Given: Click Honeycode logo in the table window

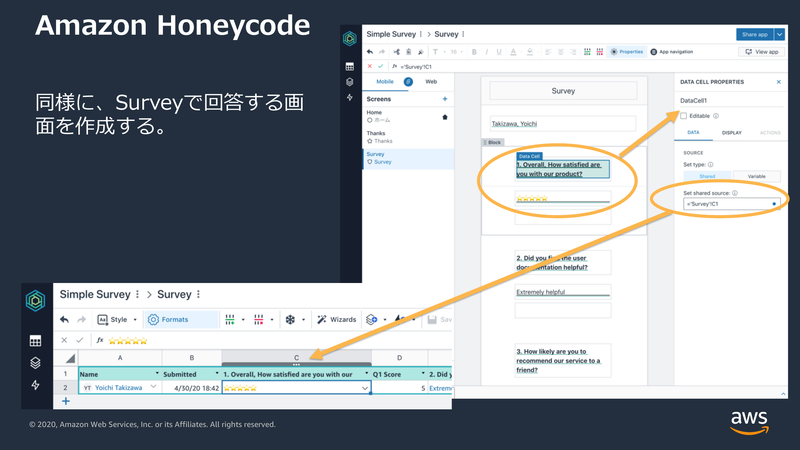Looking at the screenshot, I should pyautogui.click(x=35, y=301).
